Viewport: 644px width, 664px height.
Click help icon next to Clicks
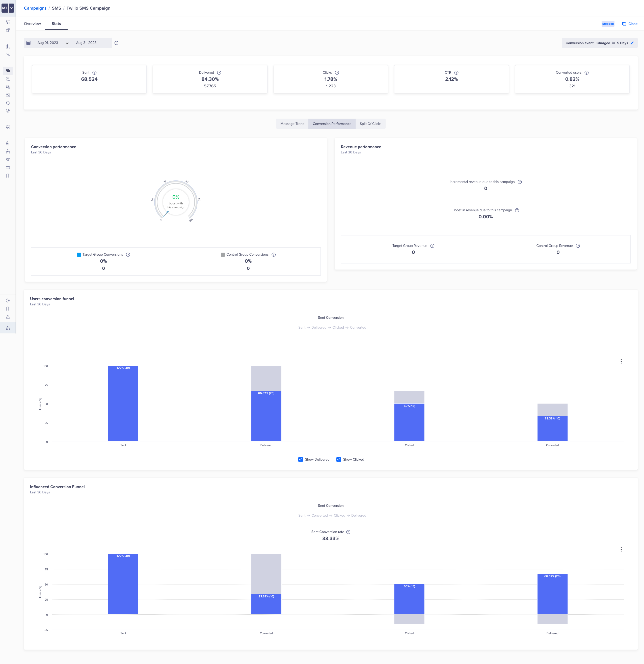337,73
